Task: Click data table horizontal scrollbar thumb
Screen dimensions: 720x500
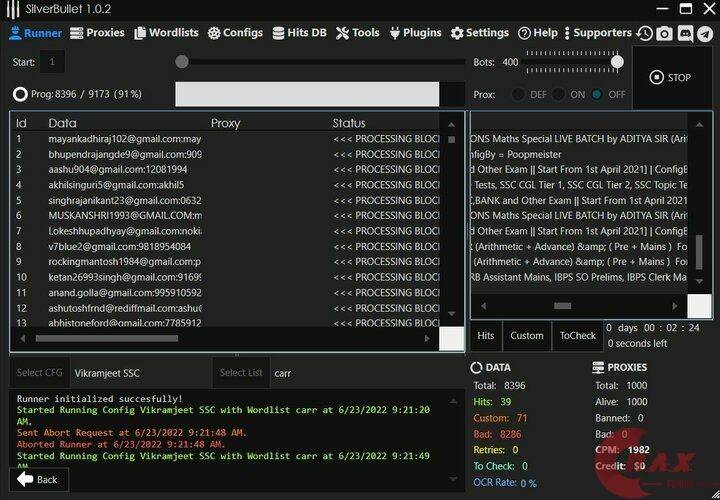Action: [107, 339]
